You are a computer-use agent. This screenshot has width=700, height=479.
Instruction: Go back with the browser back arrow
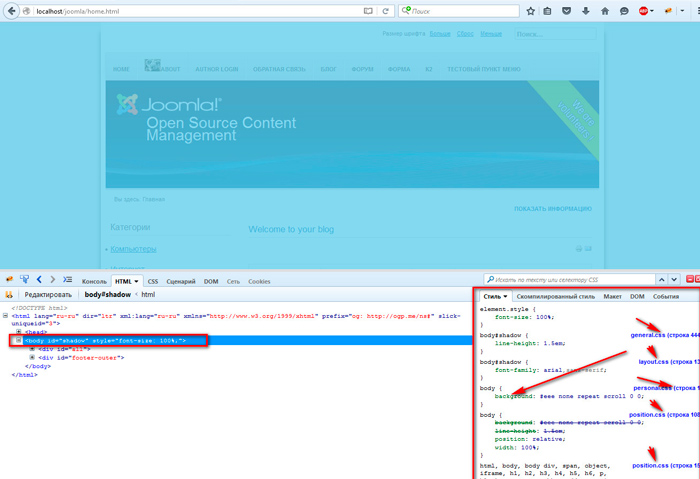pos(11,11)
